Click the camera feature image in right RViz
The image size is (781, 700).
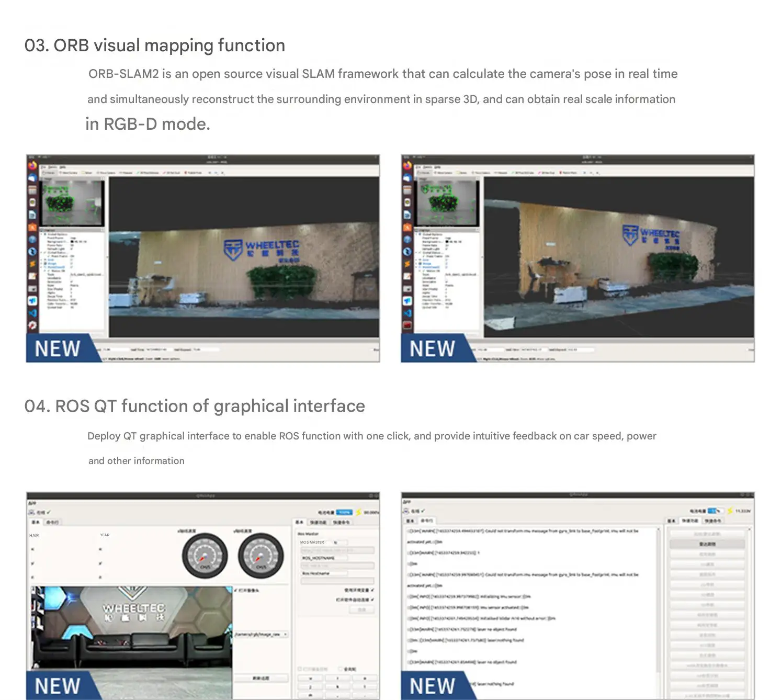coord(447,204)
